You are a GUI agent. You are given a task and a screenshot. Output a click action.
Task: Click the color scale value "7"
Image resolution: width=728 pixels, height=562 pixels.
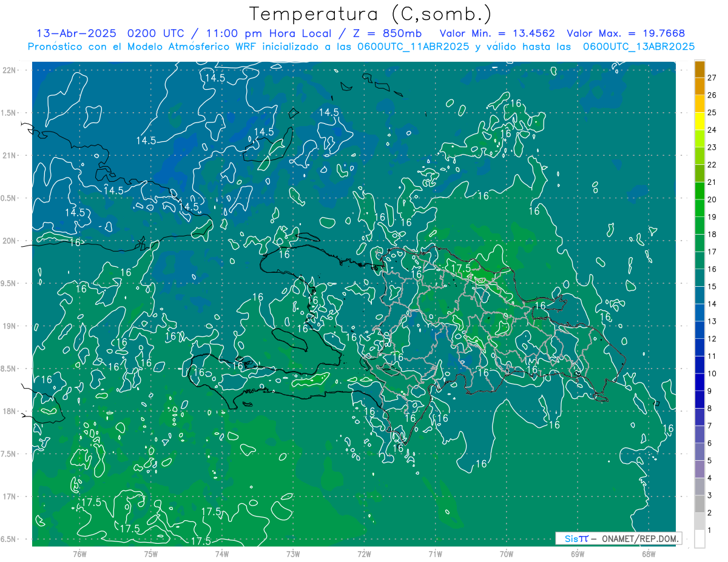710,426
